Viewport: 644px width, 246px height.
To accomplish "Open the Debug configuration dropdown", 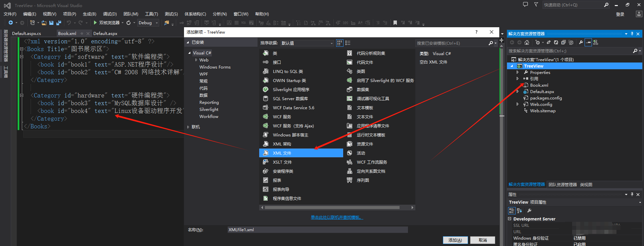I will [157, 23].
